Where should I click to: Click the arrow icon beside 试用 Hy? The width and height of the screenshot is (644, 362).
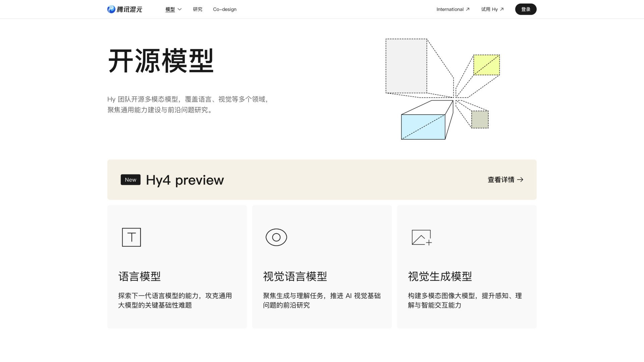click(x=502, y=9)
